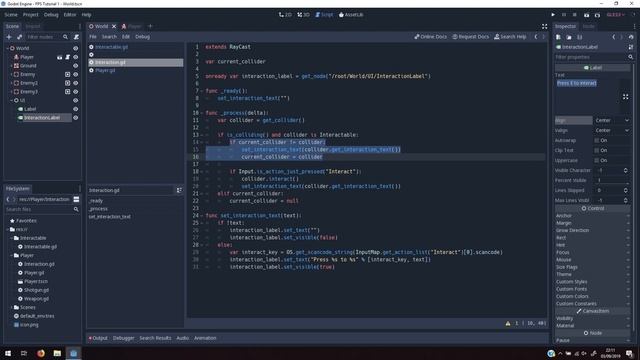Click search icon in Filter properties
The width and height of the screenshot is (640, 360).
click(631, 57)
